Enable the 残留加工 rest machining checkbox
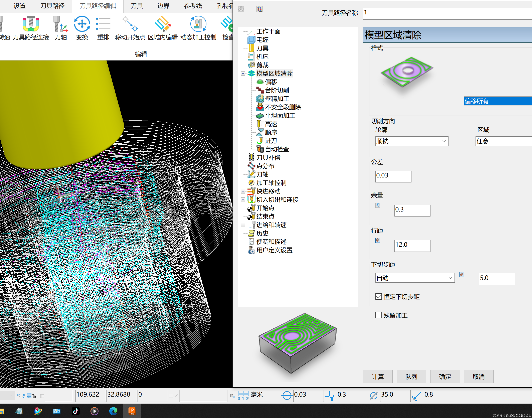This screenshot has height=418, width=532. [378, 315]
